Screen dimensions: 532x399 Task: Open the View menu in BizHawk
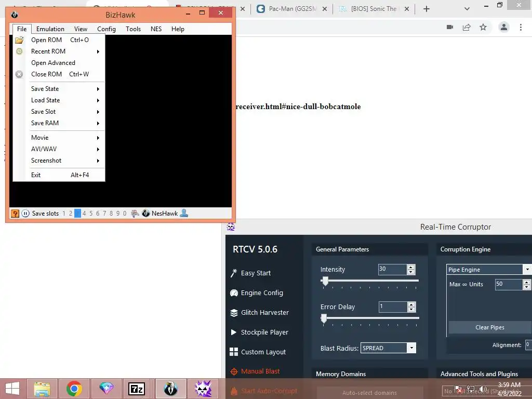(81, 29)
